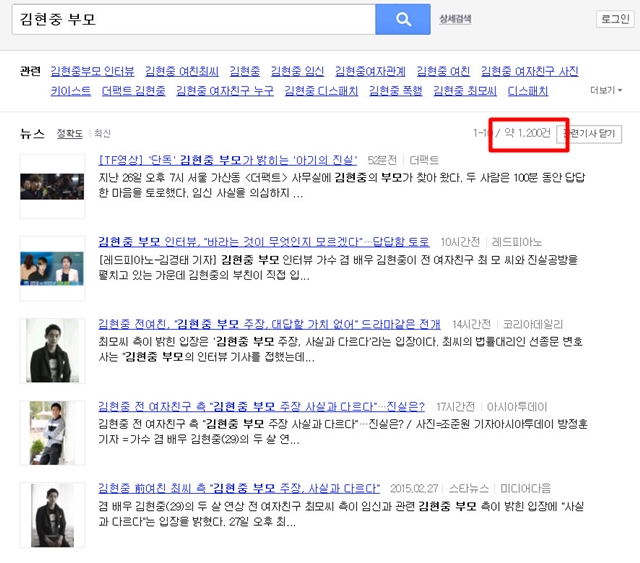Sort news by 정확도
640x563 pixels.
[x=69, y=134]
